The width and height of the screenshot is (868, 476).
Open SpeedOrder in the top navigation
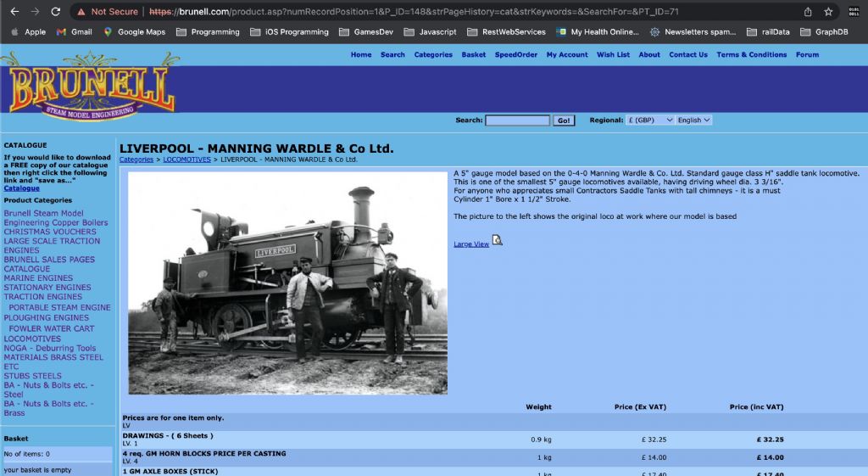click(x=516, y=55)
